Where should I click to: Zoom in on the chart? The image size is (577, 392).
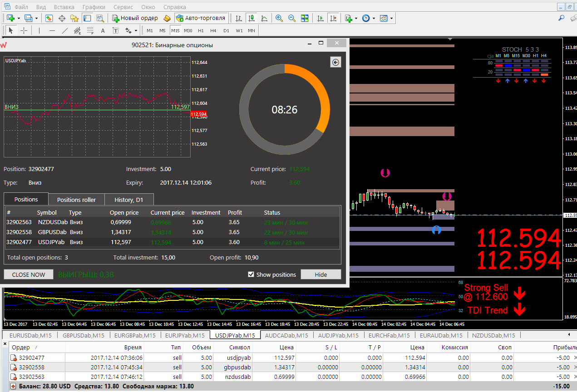tap(279, 18)
